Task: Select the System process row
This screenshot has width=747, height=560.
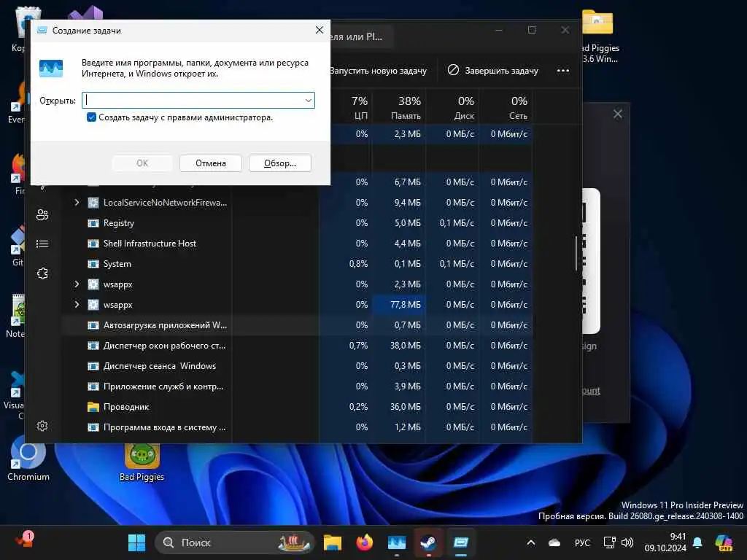Action: tap(298, 264)
